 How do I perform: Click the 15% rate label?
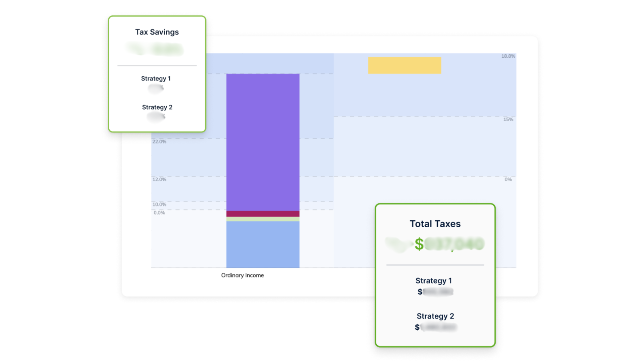[x=508, y=120]
